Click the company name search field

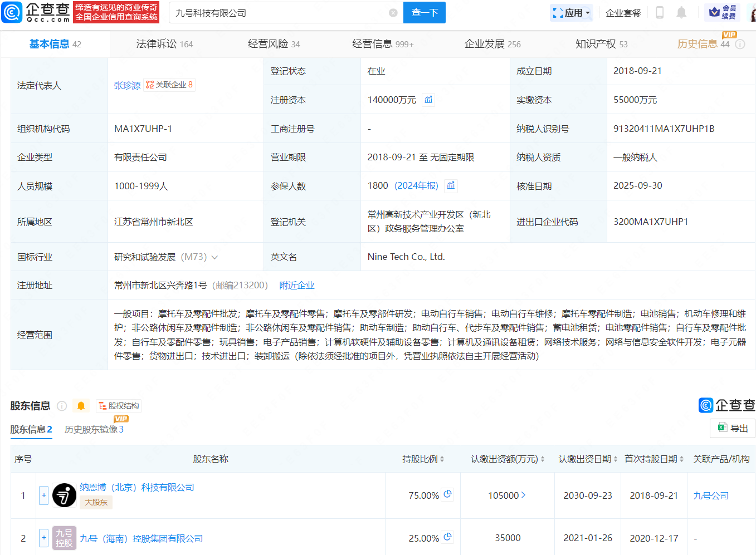pos(279,13)
